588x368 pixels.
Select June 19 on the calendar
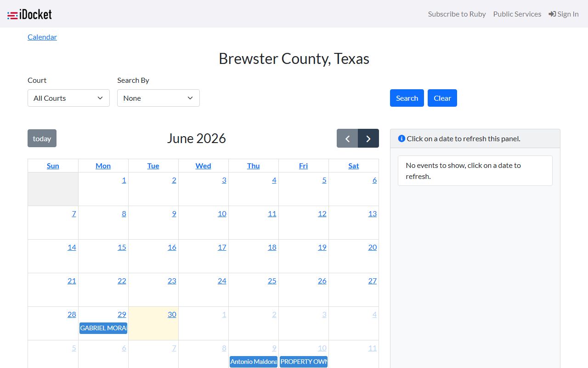(x=322, y=247)
